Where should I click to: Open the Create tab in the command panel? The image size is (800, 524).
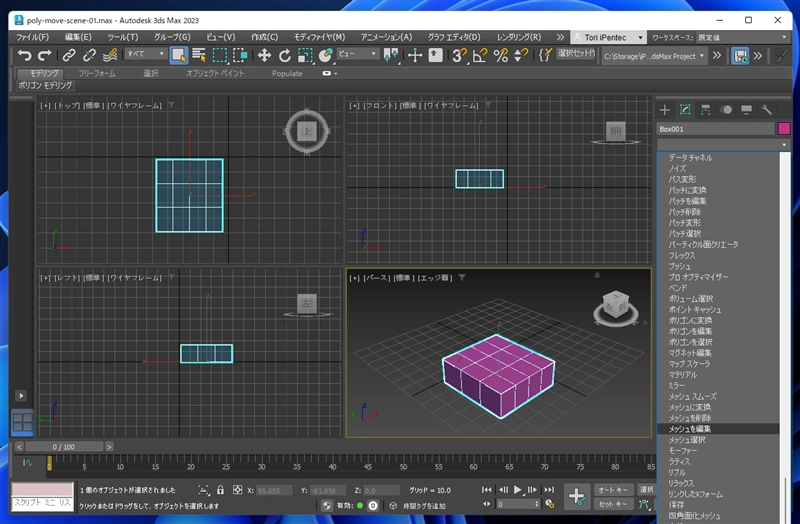click(x=664, y=110)
